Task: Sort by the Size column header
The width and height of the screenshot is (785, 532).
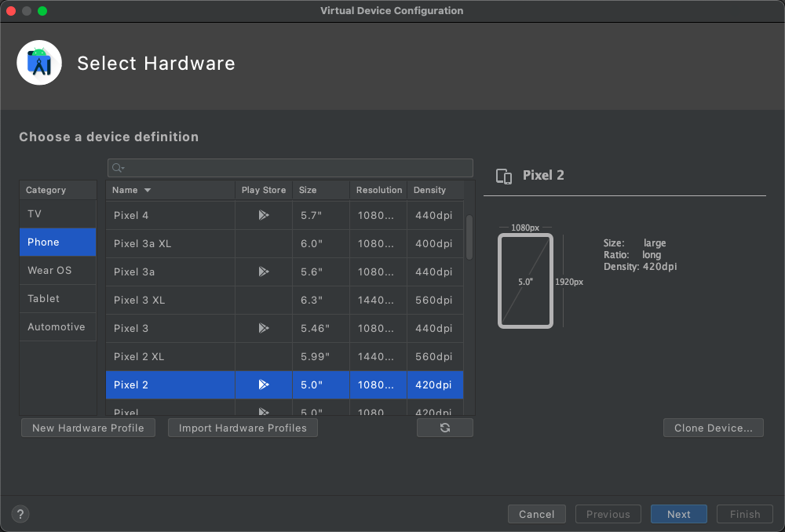Action: pos(321,190)
